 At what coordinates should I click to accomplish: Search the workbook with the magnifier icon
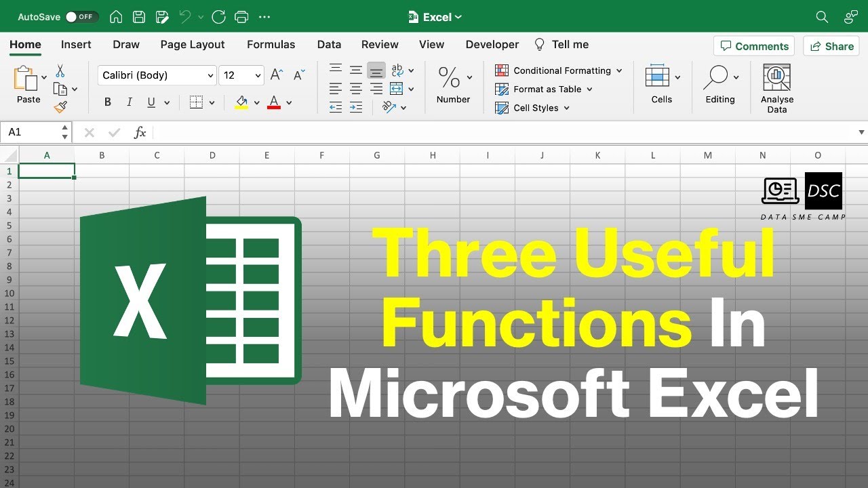(x=822, y=17)
